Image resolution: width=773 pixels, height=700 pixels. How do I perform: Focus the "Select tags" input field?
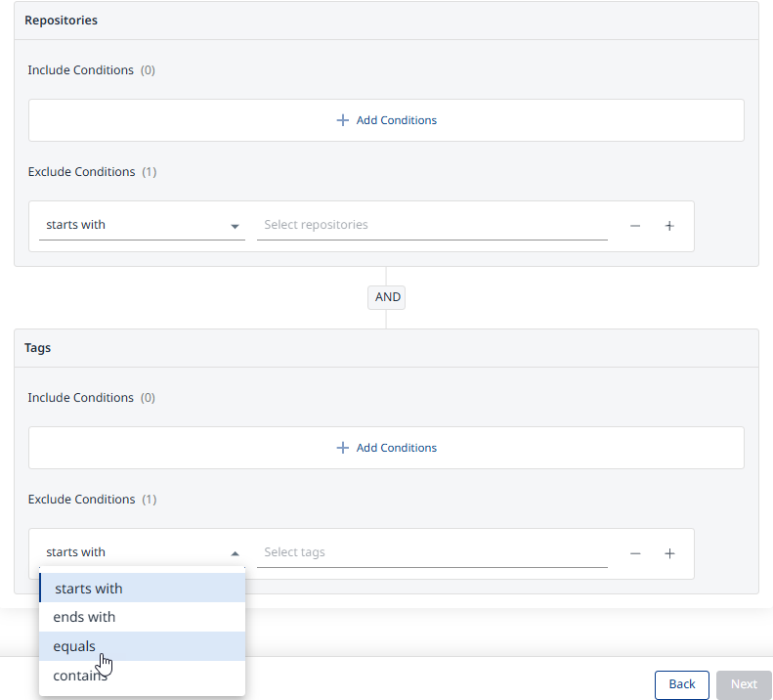(x=431, y=552)
